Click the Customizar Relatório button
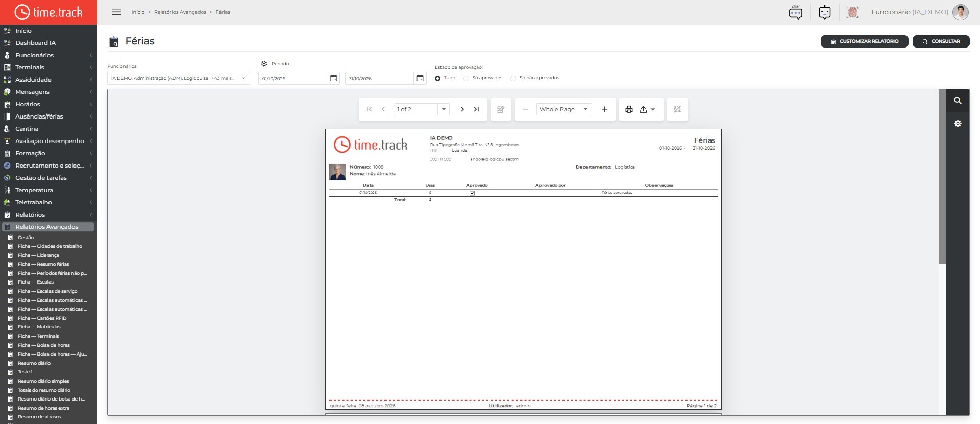Viewport: 980px width, 424px height. [864, 41]
